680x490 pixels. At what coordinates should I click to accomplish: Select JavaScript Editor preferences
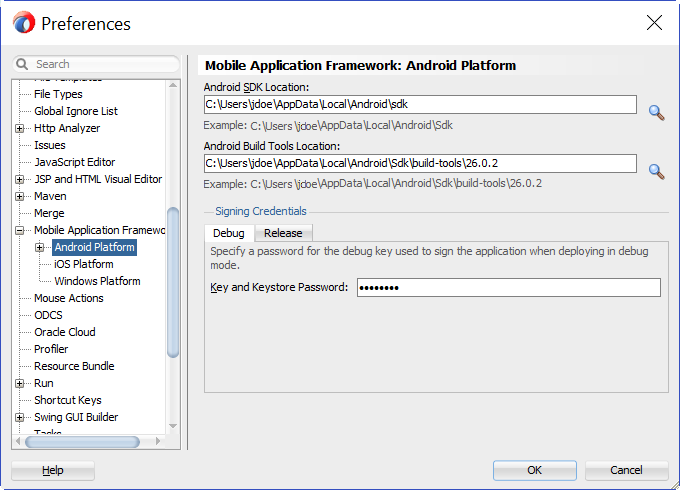(x=75, y=162)
